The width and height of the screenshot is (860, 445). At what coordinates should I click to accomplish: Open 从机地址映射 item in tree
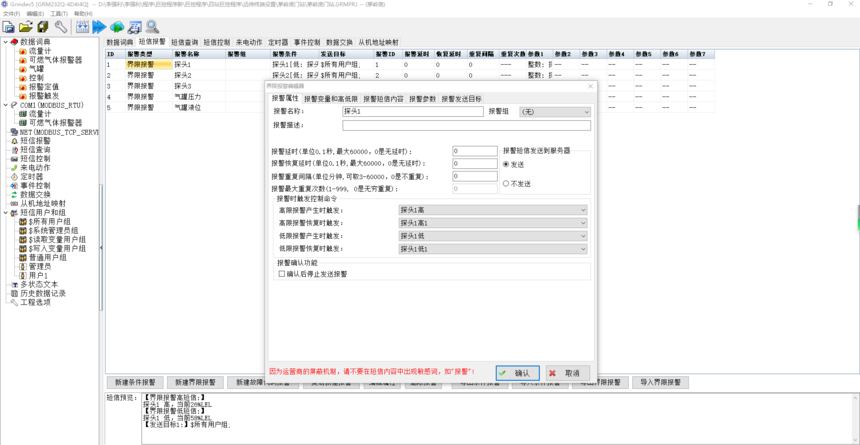[x=43, y=203]
